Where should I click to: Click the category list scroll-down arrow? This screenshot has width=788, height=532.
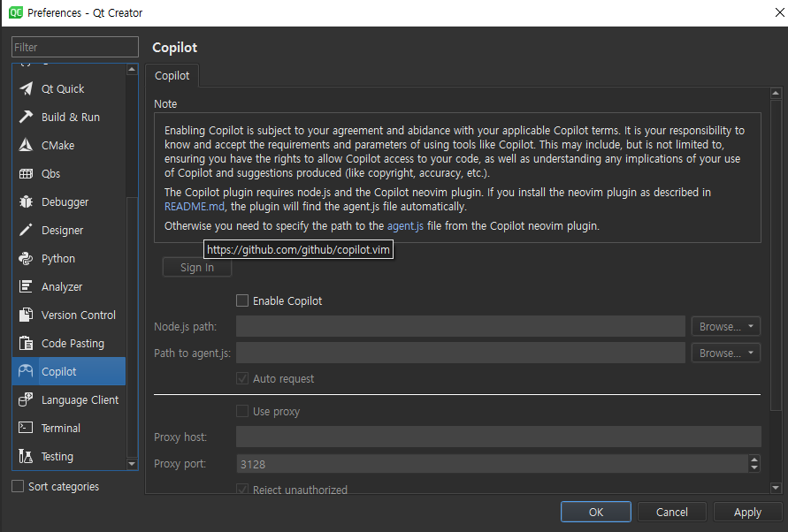tap(132, 464)
